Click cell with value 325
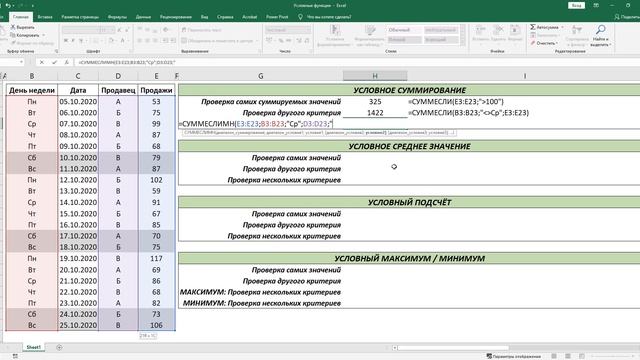Image resolution: width=640 pixels, height=360 pixels. [x=375, y=102]
